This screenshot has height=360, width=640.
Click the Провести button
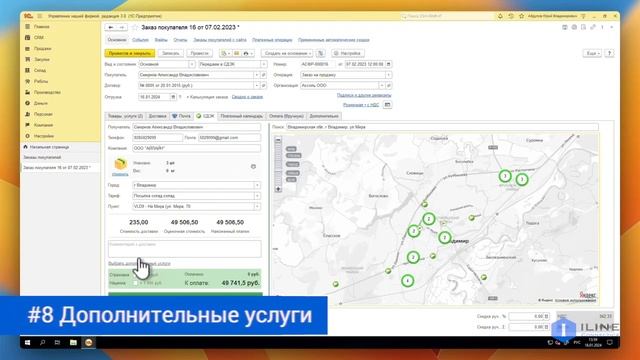[x=200, y=53]
